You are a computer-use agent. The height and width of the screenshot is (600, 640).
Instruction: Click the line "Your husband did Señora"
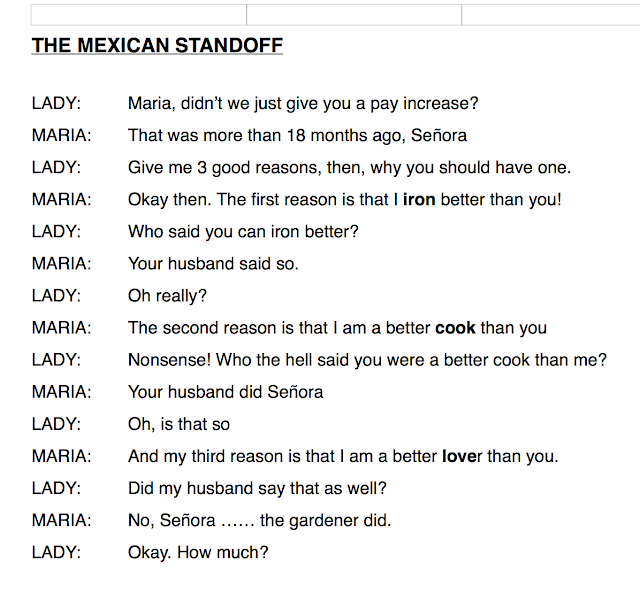pyautogui.click(x=225, y=392)
